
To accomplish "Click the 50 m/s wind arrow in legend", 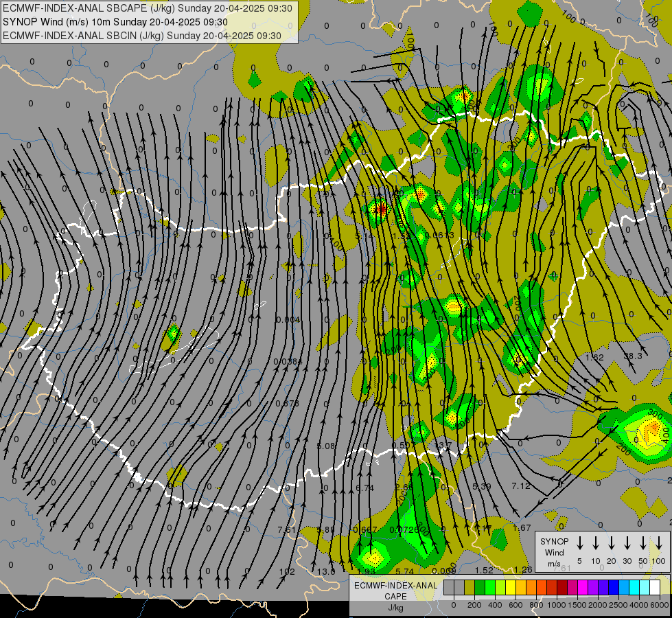I will tap(643, 543).
